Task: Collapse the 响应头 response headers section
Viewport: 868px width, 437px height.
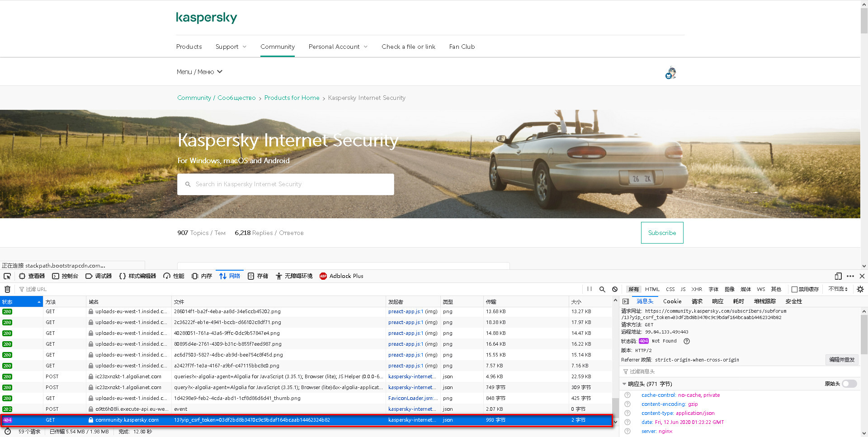Action: pyautogui.click(x=624, y=384)
